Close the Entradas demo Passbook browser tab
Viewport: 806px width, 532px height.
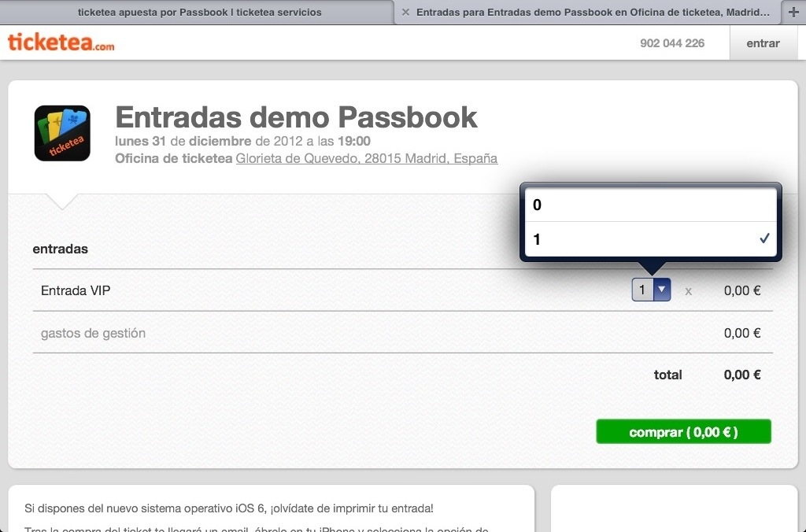[406, 13]
